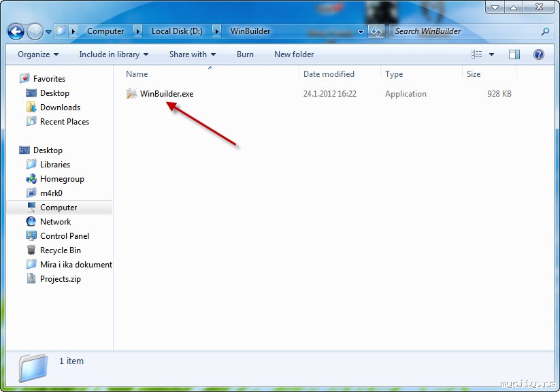
Task: Open the Include in library menu
Action: pyautogui.click(x=114, y=54)
